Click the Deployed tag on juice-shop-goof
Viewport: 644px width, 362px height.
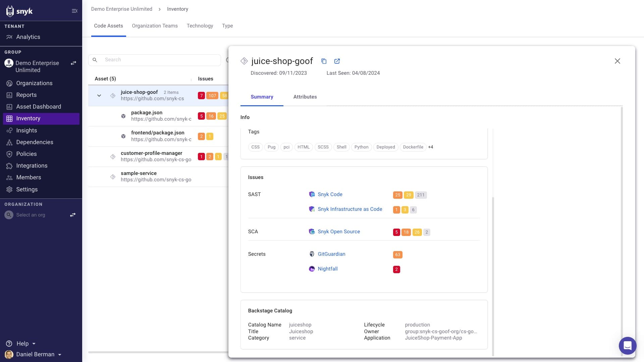(x=385, y=147)
